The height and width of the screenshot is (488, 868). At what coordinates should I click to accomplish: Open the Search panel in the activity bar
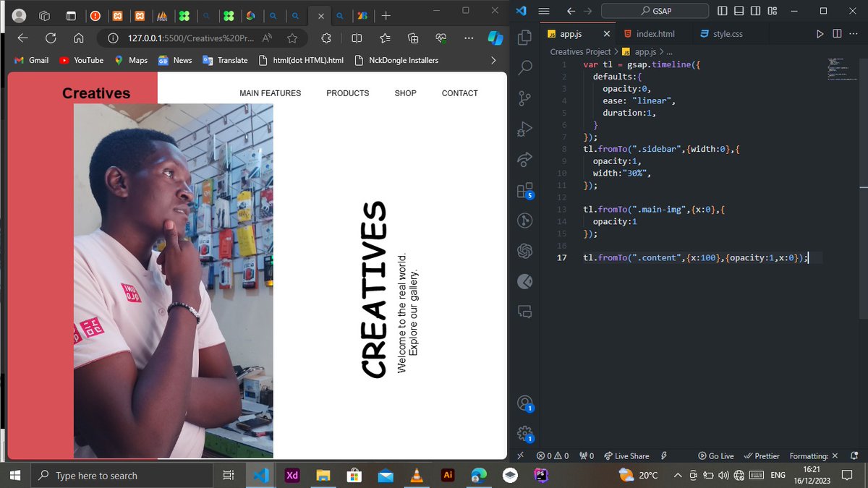tap(524, 67)
